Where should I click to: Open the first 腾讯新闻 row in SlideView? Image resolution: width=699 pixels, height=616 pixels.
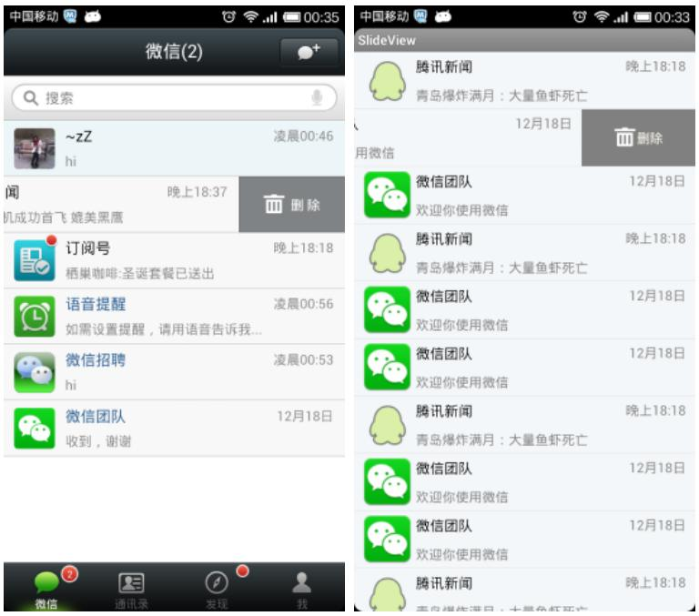pos(524,81)
